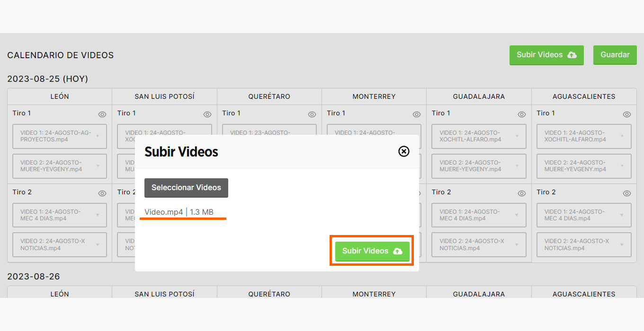Screen dimensions: 644x331
Task: Click SAN LUIS POTOSÍ header for 2023-08-26
Action: click(x=165, y=293)
